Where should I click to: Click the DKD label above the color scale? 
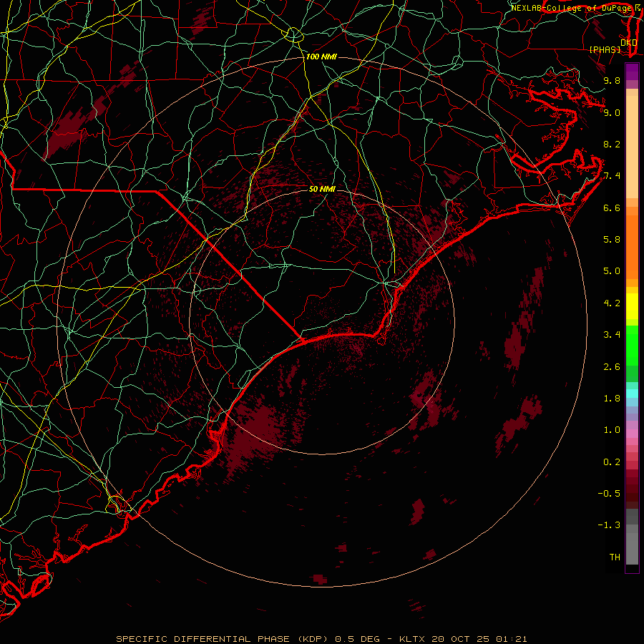[629, 43]
